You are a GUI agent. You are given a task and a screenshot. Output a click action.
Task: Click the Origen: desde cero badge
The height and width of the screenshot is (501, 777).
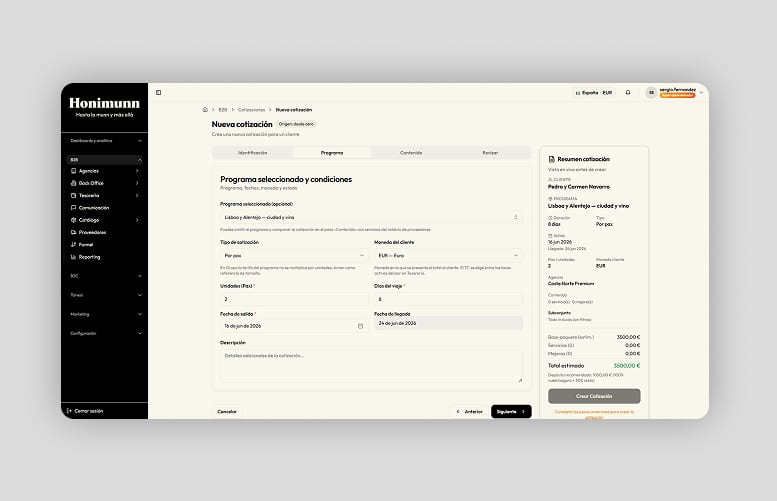click(x=296, y=124)
